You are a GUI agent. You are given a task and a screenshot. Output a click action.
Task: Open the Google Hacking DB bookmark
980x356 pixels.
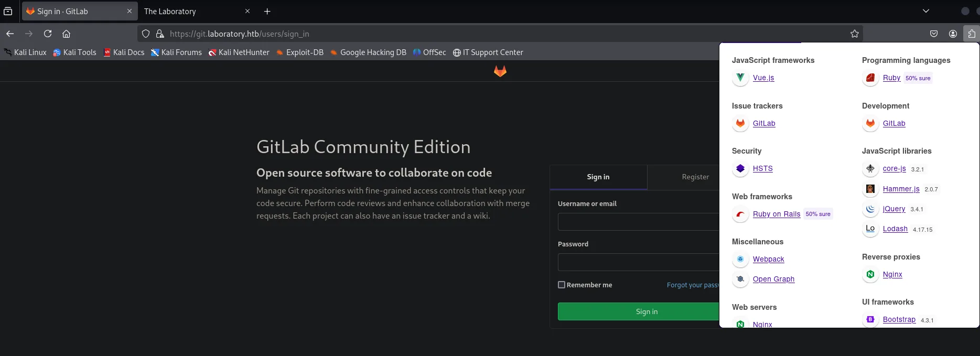(368, 52)
